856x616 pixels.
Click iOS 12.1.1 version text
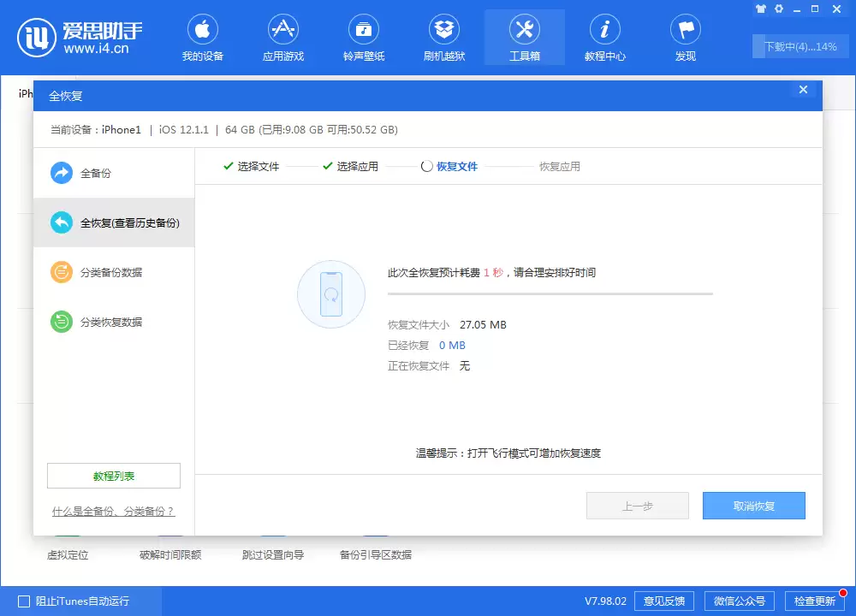click(x=184, y=130)
